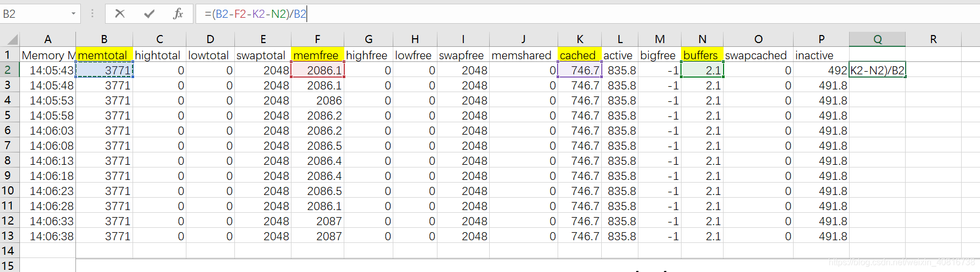This screenshot has height=272, width=980.
Task: Click time cell 14:06:08
Action: point(48,145)
